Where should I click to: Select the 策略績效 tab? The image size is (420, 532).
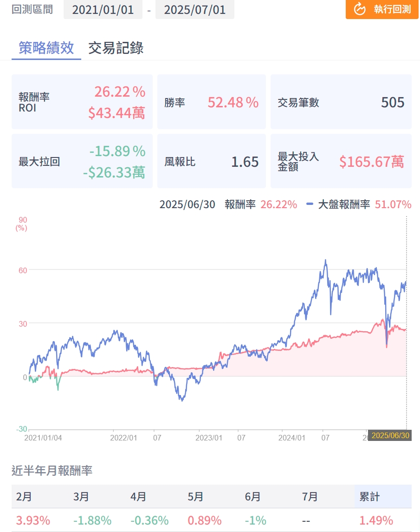coord(46,48)
